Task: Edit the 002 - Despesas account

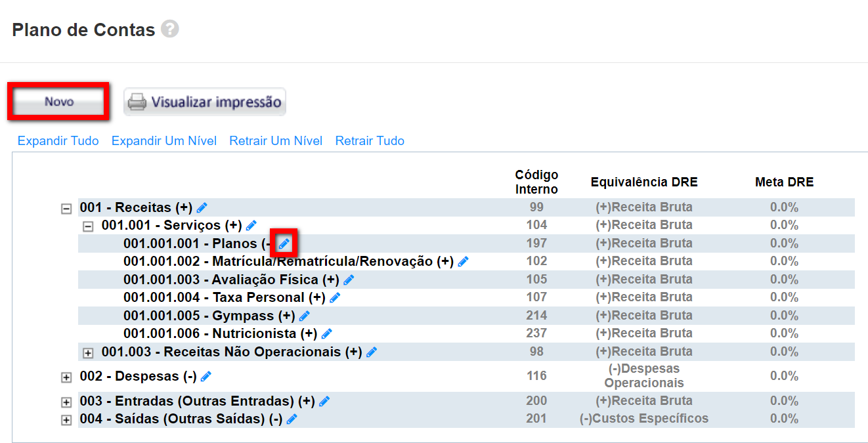Action: (x=206, y=377)
